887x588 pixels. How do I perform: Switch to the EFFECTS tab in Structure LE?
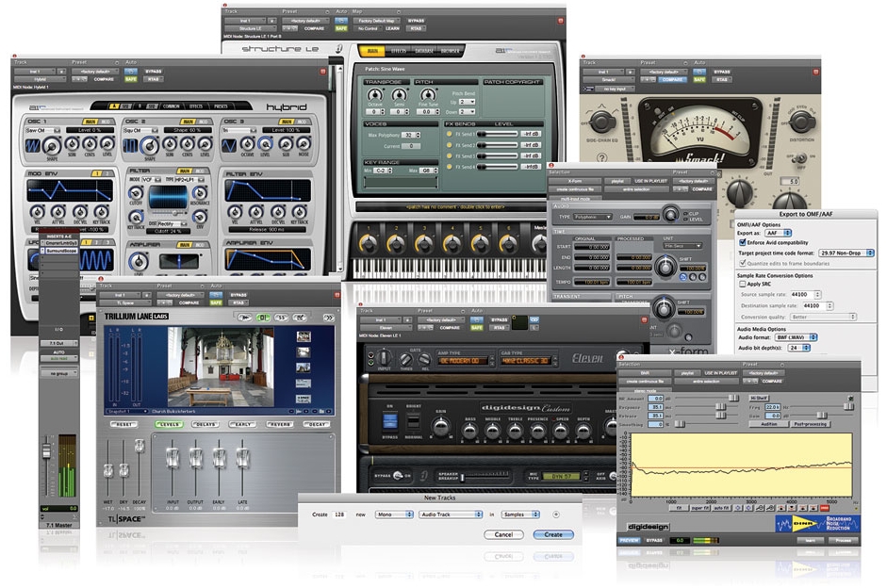click(x=399, y=51)
